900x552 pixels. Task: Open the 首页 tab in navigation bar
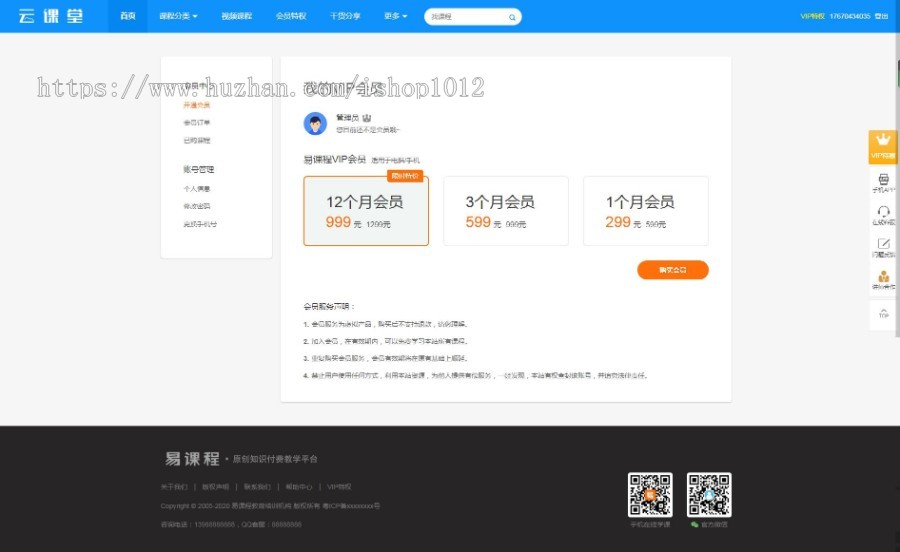click(127, 17)
